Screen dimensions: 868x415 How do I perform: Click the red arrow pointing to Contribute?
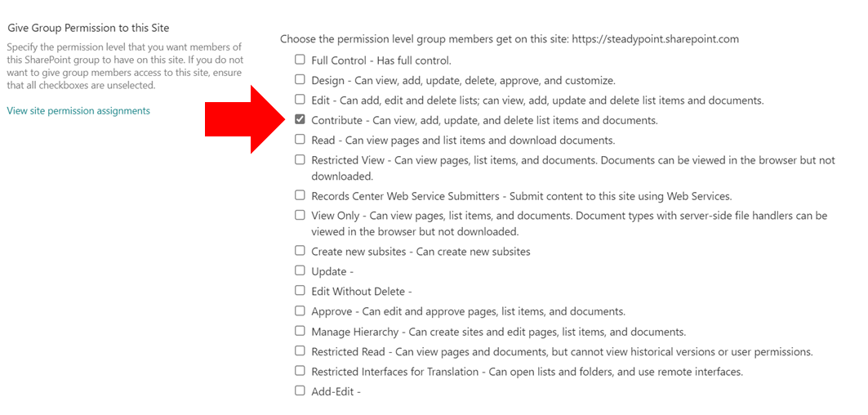point(245,119)
